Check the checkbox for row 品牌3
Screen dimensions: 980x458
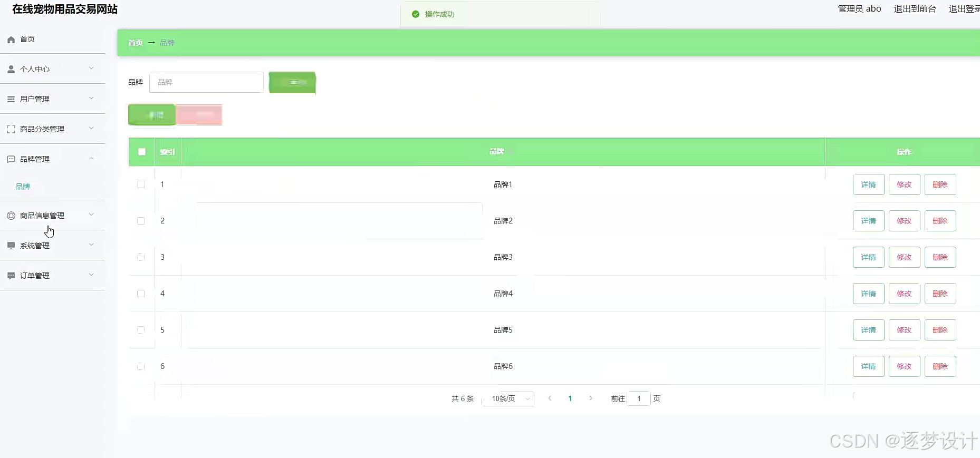[141, 257]
